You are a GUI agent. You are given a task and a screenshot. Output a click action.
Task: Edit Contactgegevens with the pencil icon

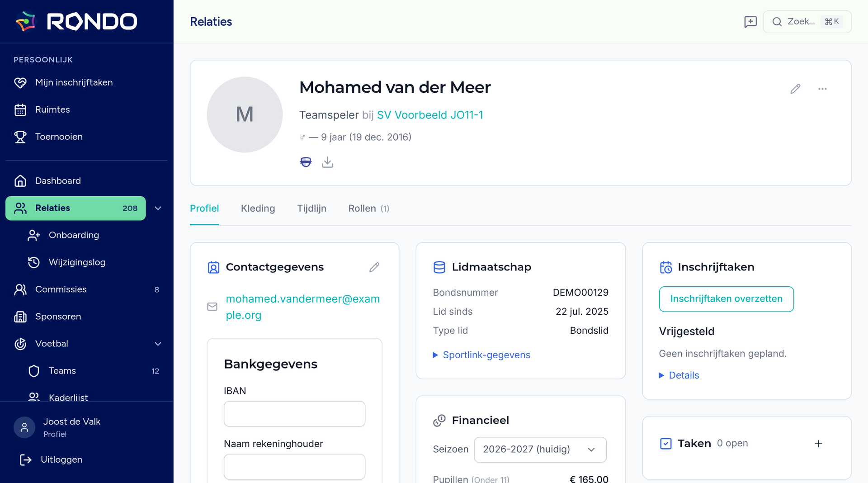coord(374,267)
